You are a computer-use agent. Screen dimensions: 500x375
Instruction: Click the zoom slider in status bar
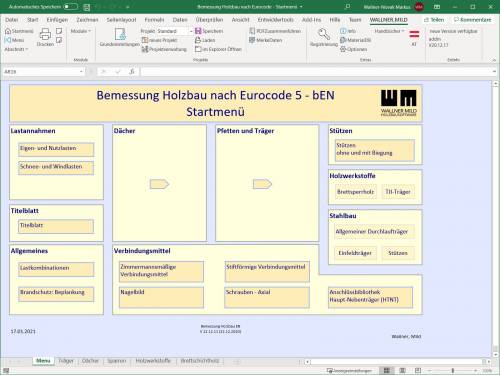click(x=452, y=370)
